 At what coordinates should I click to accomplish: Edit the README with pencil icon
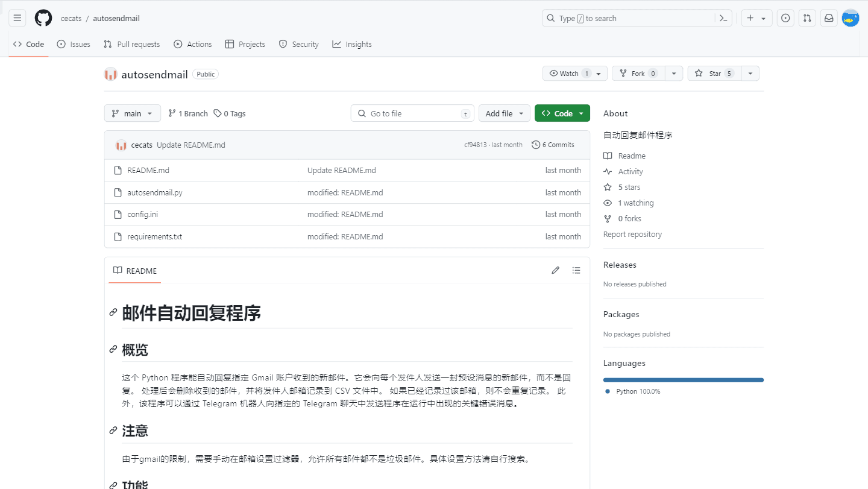(556, 270)
